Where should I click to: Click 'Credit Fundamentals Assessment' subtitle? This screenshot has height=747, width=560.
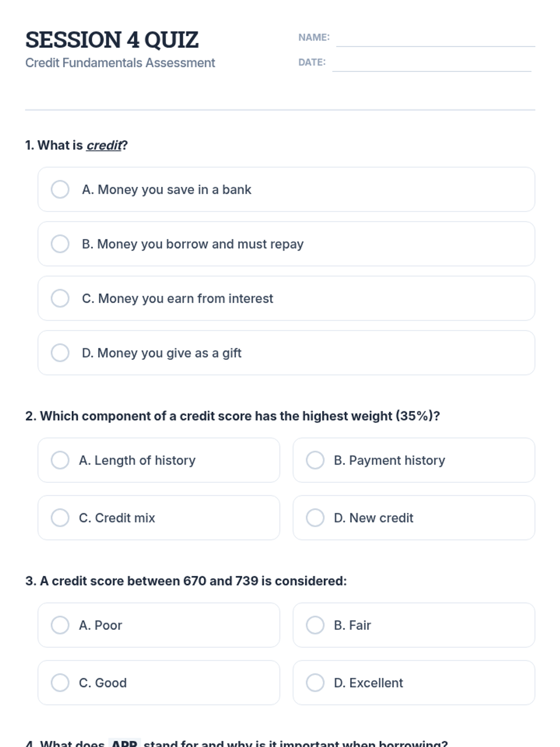tap(120, 63)
